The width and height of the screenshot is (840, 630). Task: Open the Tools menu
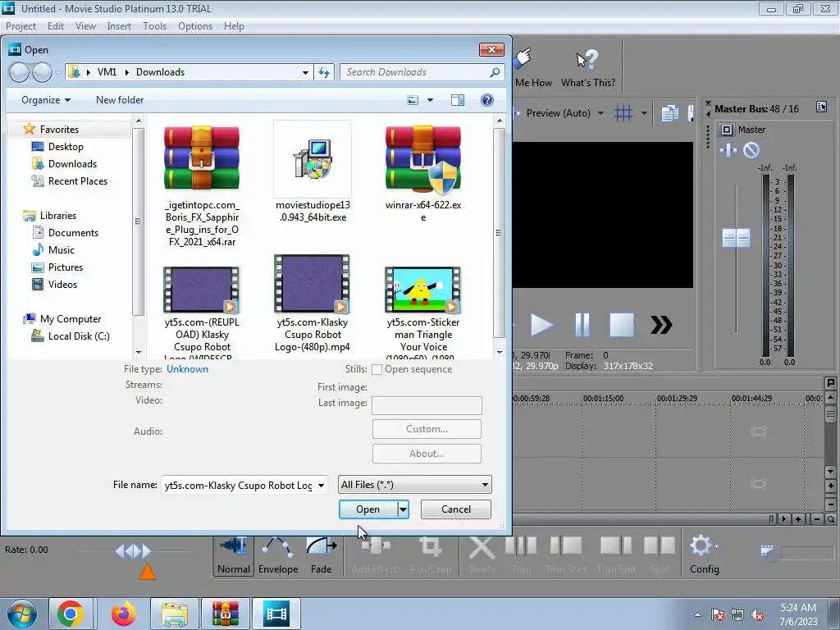point(154,25)
